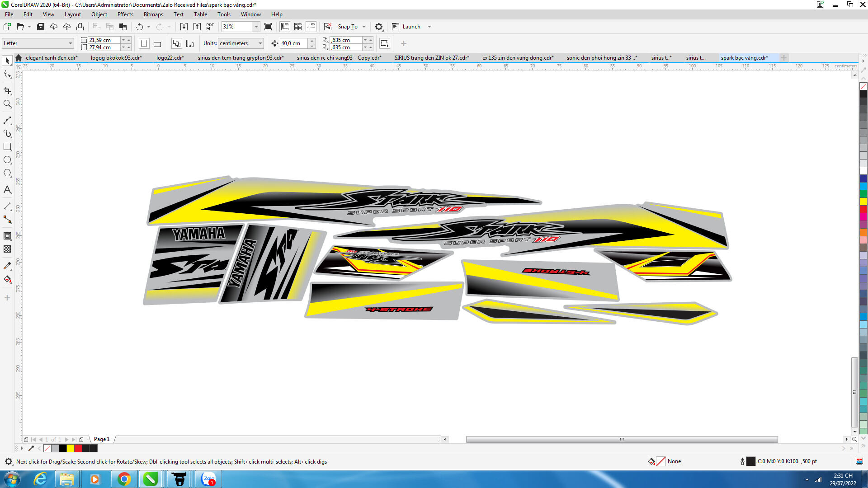The height and width of the screenshot is (488, 868).
Task: Select the Drop Shadow effects tool
Action: click(7, 236)
